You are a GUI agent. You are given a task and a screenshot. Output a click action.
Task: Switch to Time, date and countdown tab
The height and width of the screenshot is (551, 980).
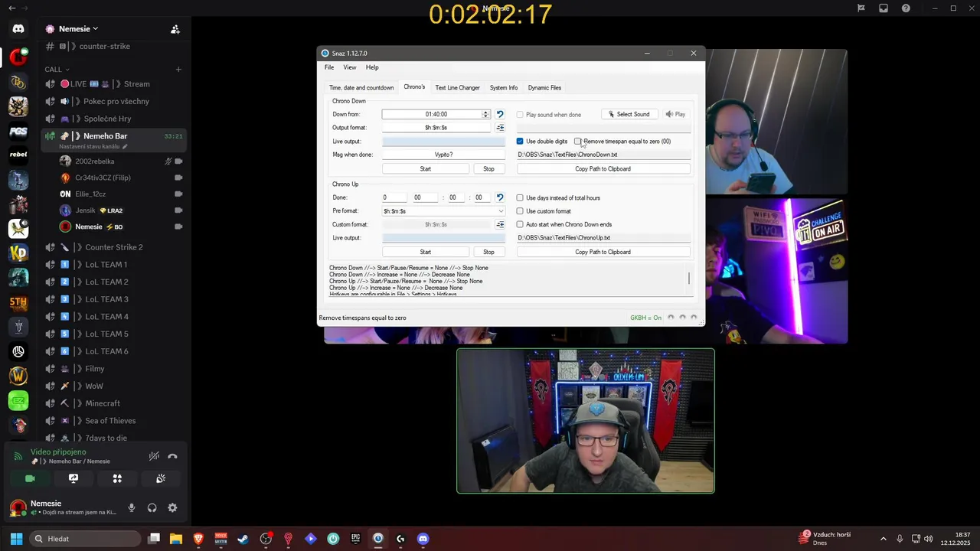(361, 87)
